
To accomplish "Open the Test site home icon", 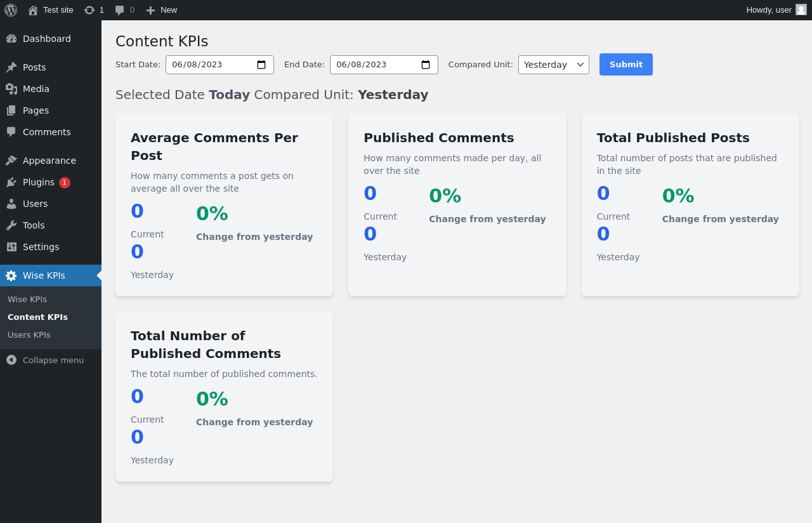I will point(33,10).
